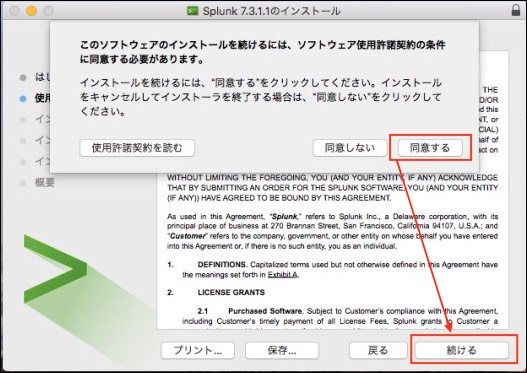527x373 pixels.
Task: Select the はじめに introduction step
Action: tap(42, 77)
